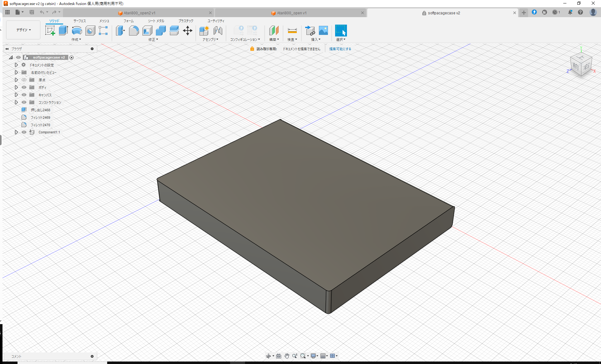The width and height of the screenshot is (601, 364).
Task: Select the Pan tool in navigation bar
Action: click(x=286, y=356)
